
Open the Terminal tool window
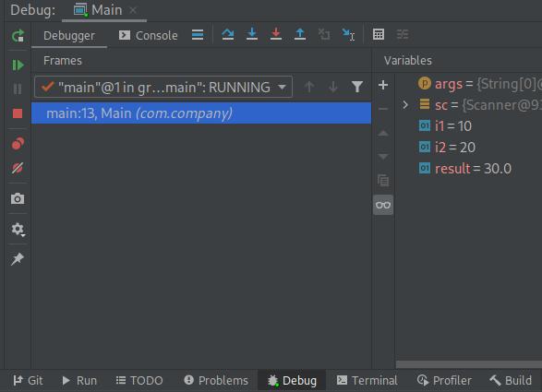[367, 380]
